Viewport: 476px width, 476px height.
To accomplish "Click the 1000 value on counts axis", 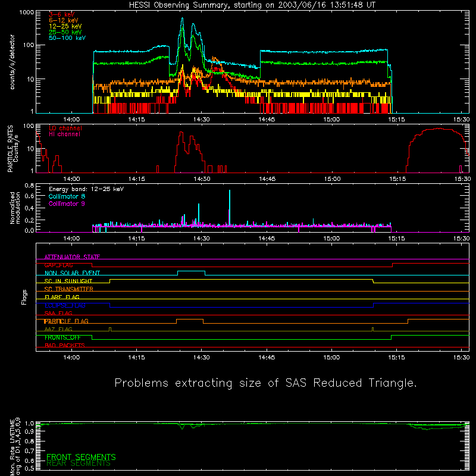I will pyautogui.click(x=27, y=12).
